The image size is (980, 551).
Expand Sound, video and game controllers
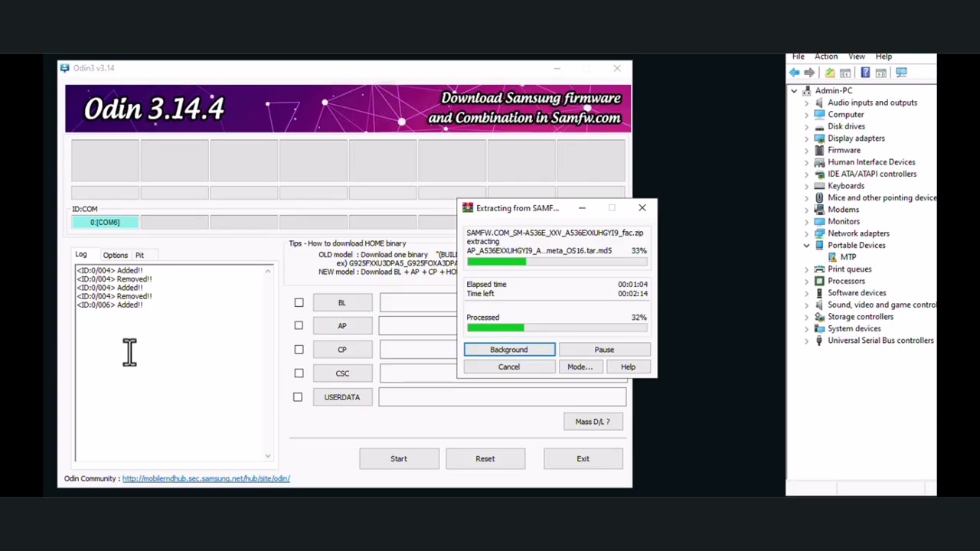click(806, 305)
